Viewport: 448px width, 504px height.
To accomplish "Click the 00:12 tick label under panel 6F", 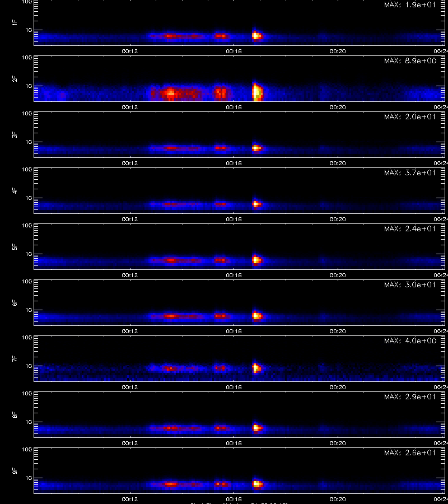I will (x=130, y=331).
